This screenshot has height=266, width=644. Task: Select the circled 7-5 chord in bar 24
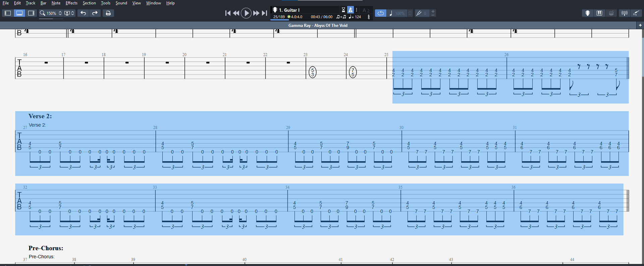353,72
